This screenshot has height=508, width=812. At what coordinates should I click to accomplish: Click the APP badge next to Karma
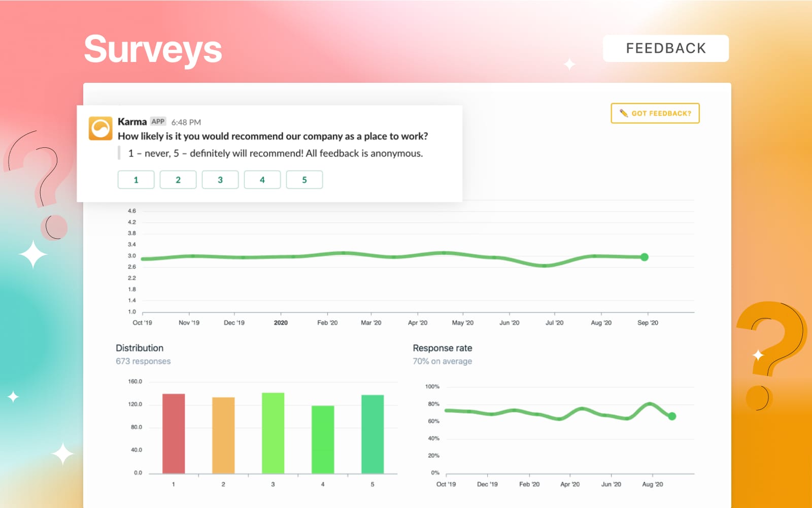(x=158, y=121)
